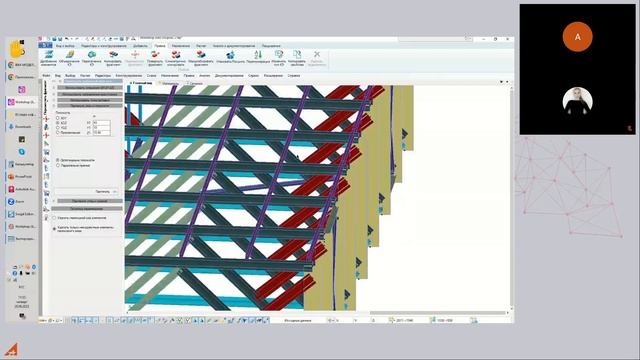Open the Расчет ribbon tab

point(201,46)
